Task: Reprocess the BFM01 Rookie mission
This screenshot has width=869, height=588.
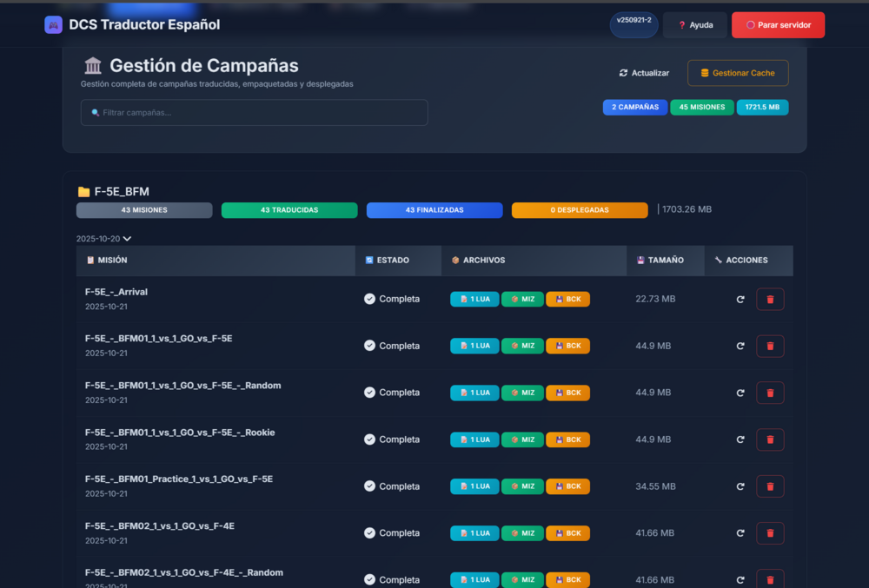Action: click(740, 439)
